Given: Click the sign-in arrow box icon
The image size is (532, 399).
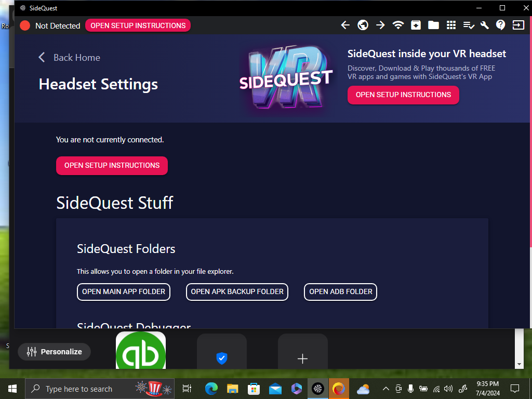Looking at the screenshot, I should [x=518, y=25].
